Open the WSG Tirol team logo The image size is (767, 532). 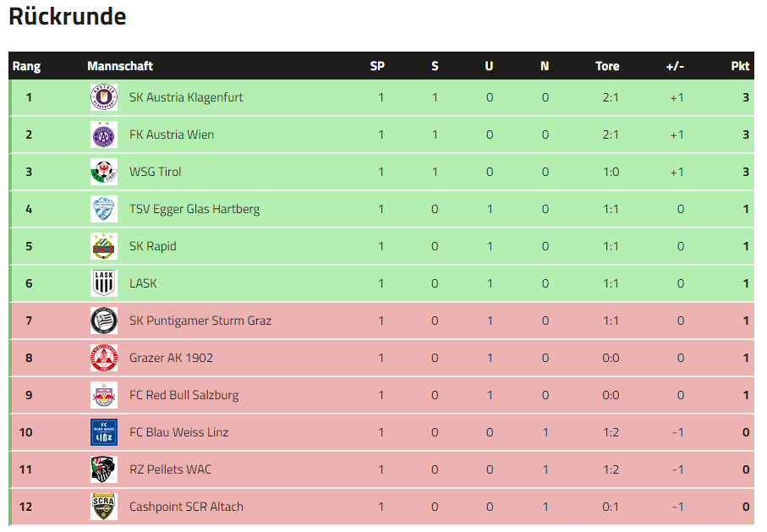tap(104, 172)
